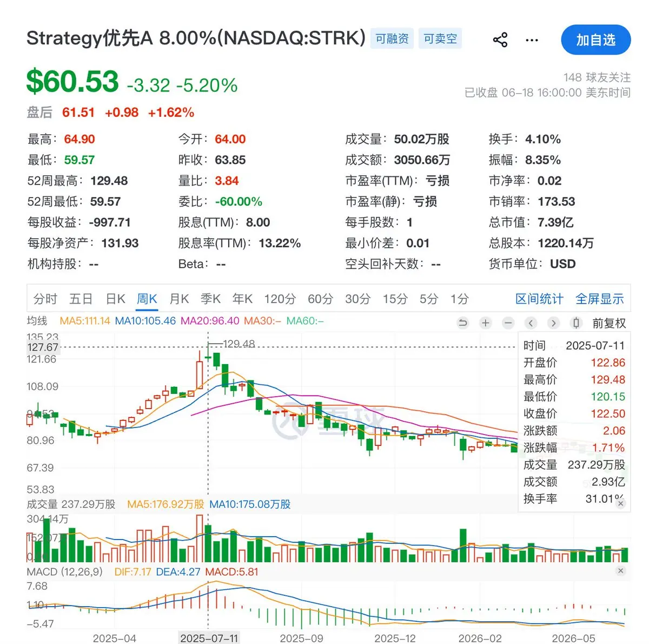This screenshot has height=644, width=649.
Task: Click the 可卖空 tag
Action: click(440, 39)
